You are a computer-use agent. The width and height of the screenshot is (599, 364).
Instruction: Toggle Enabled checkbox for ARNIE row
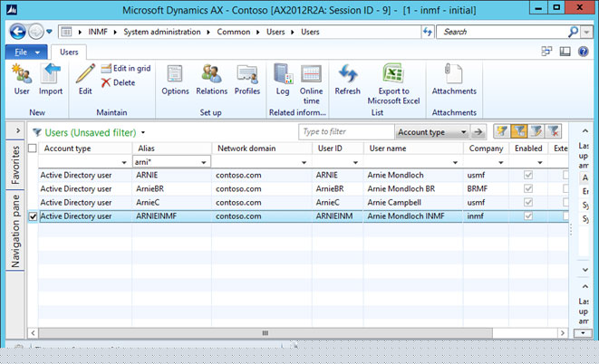(529, 175)
